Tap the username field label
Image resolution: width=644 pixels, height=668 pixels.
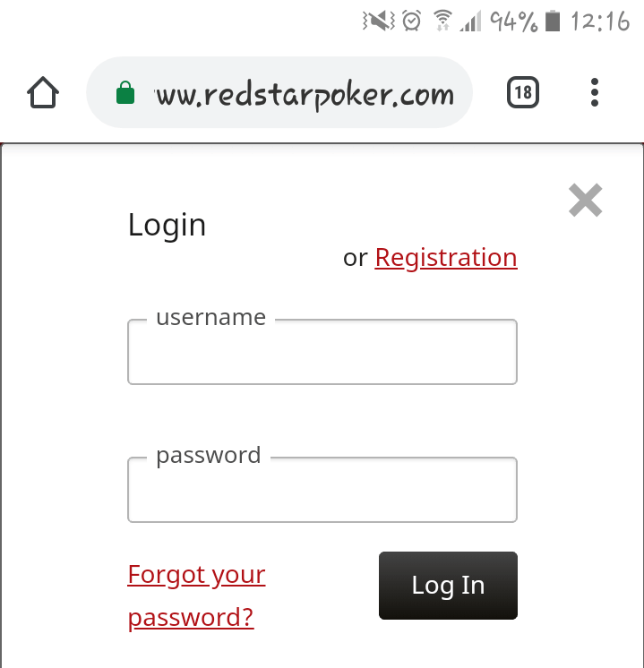(211, 317)
